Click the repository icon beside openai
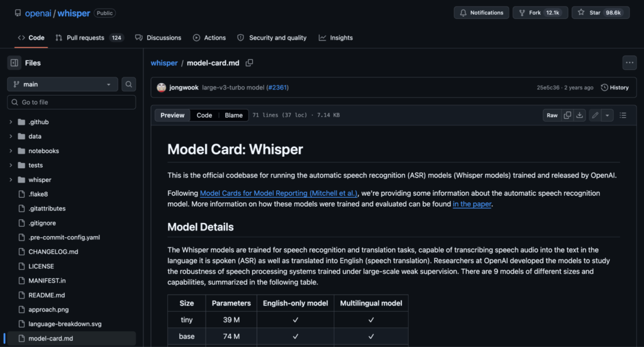Image resolution: width=644 pixels, height=347 pixels. [x=18, y=13]
